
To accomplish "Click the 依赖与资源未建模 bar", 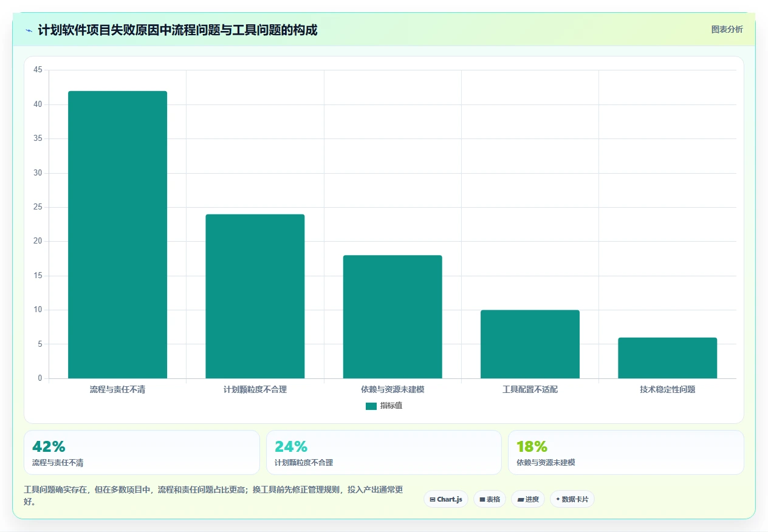I will point(393,317).
